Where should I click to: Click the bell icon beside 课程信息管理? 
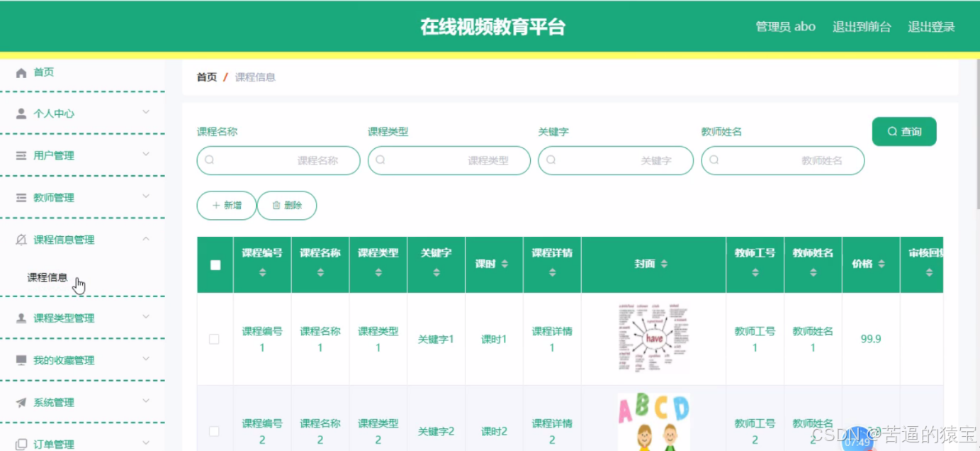point(21,240)
